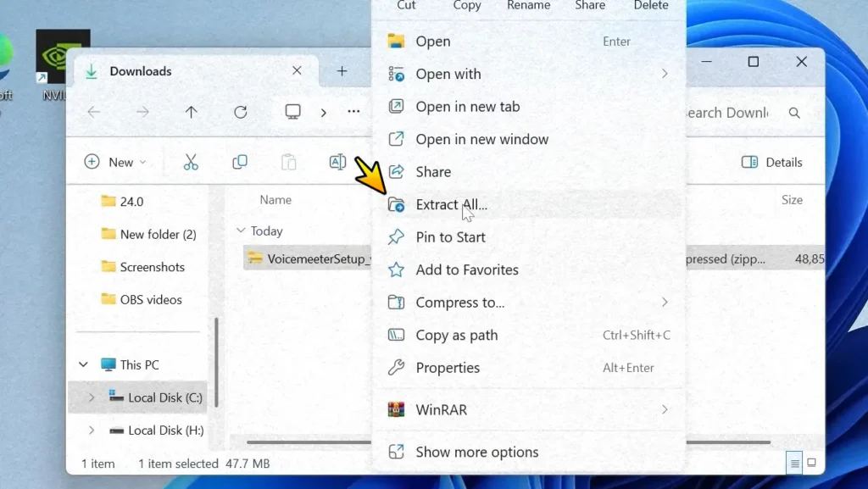Add a new Explorer tab
Screen dimensions: 868x489
click(342, 71)
